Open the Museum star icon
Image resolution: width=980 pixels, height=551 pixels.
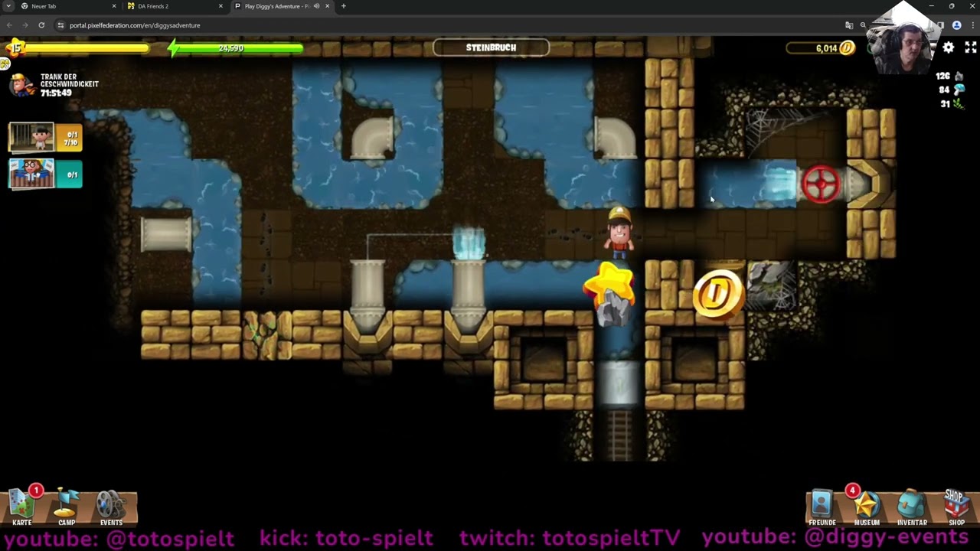click(x=867, y=507)
